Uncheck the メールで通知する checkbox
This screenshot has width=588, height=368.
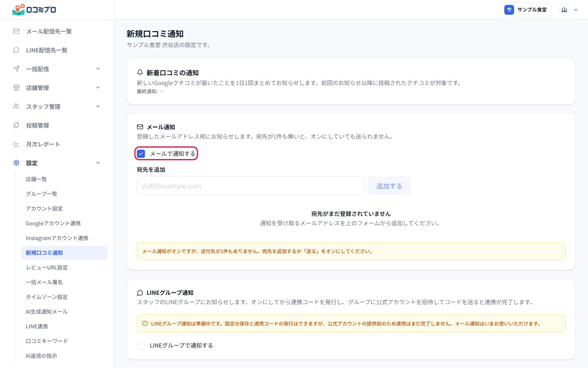point(141,154)
